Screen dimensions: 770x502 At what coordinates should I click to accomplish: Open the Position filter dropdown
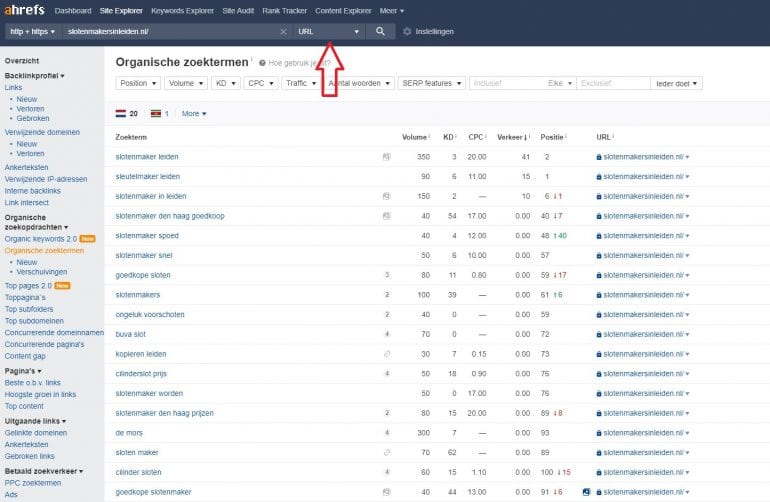coord(138,83)
